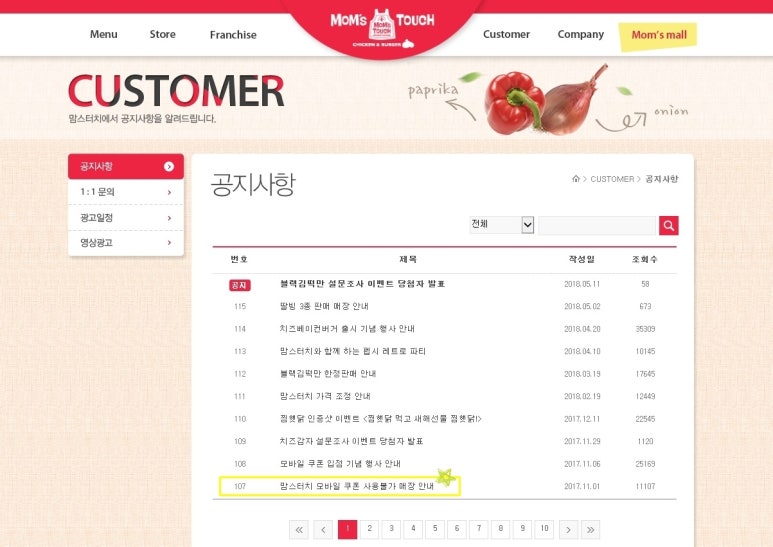
Task: Go to page 9
Action: [523, 529]
